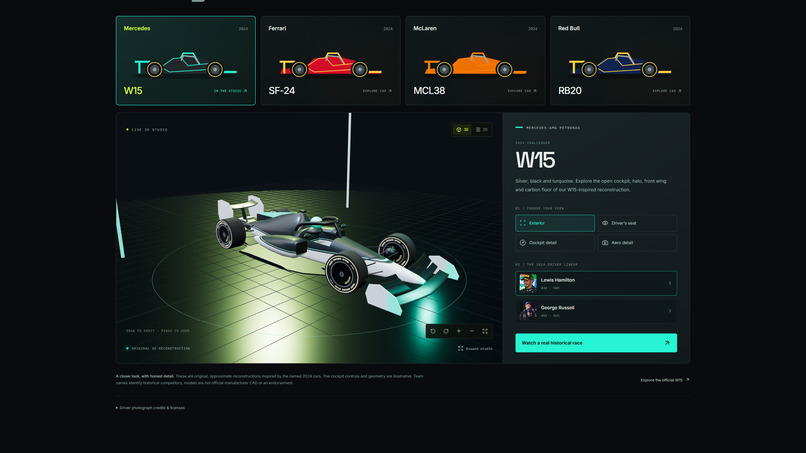Select the Driver's seat view
This screenshot has height=453, width=806.
point(637,223)
